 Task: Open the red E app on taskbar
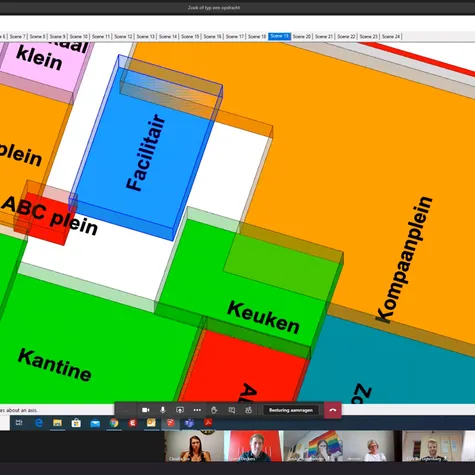coord(133,423)
